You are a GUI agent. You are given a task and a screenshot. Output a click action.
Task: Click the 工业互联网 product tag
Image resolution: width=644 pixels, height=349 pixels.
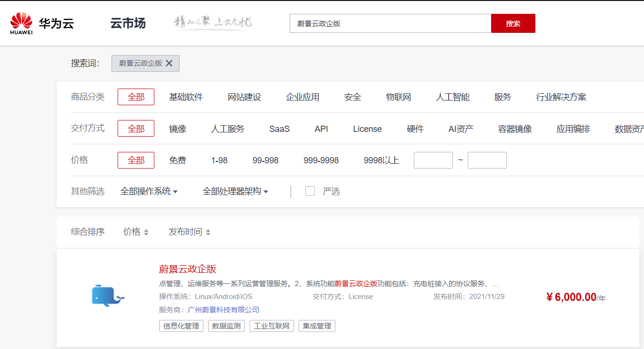(x=272, y=326)
